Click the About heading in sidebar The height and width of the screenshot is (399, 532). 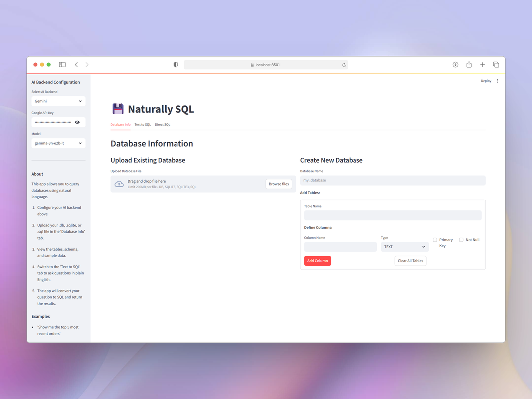click(x=37, y=174)
